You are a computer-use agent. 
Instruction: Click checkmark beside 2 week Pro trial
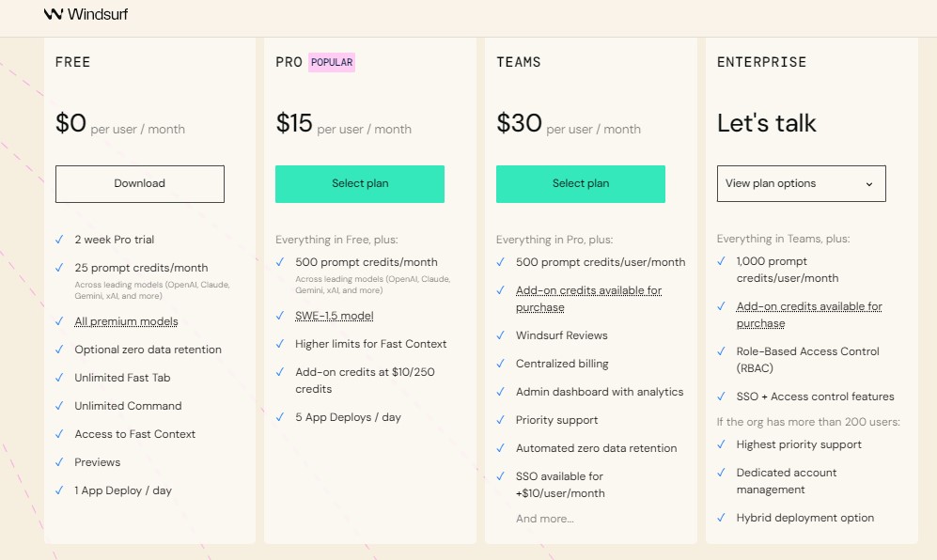[59, 240]
